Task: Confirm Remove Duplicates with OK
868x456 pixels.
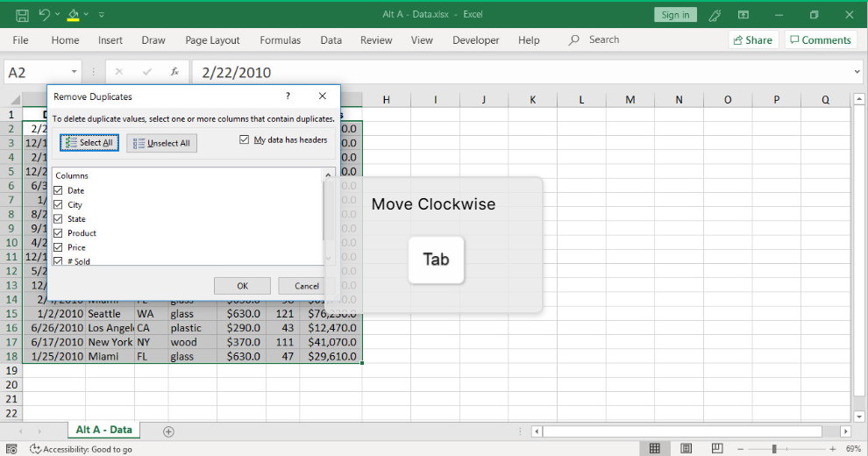Action: (x=243, y=286)
